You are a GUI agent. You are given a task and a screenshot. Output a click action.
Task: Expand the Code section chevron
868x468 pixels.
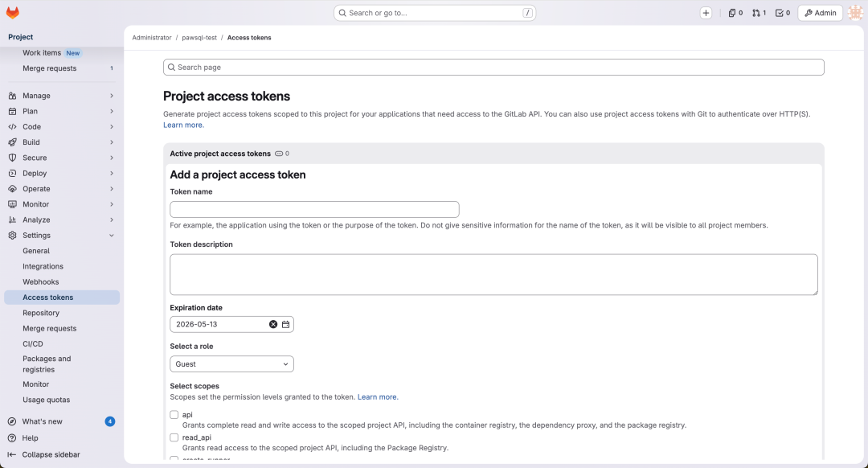[111, 127]
